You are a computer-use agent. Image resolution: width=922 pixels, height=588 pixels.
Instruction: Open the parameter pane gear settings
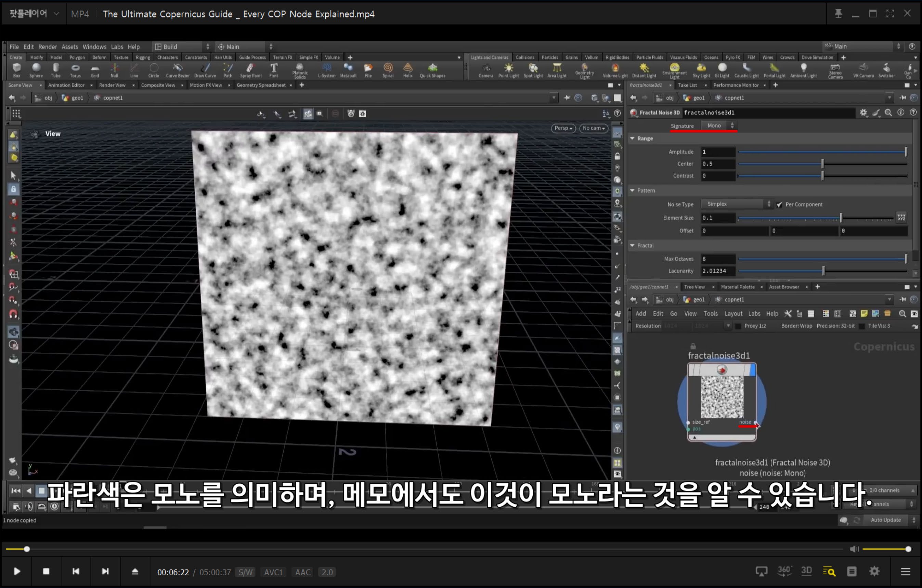tap(863, 113)
